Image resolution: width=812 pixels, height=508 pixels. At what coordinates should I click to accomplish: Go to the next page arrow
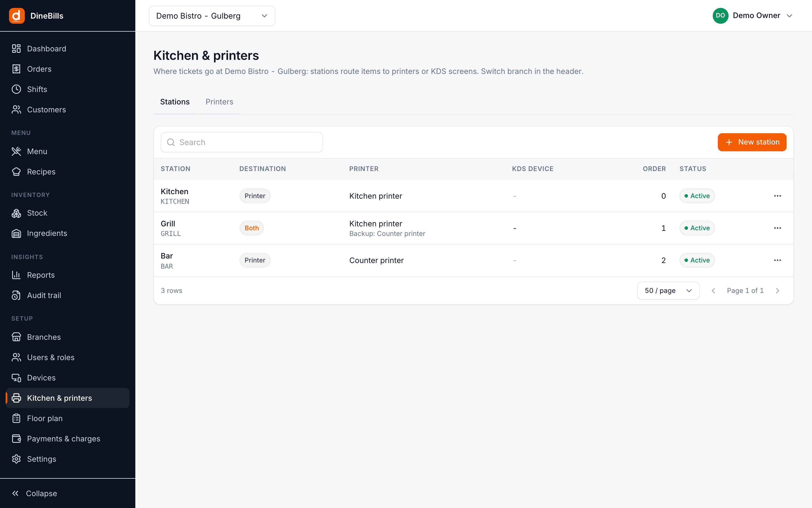pos(777,291)
